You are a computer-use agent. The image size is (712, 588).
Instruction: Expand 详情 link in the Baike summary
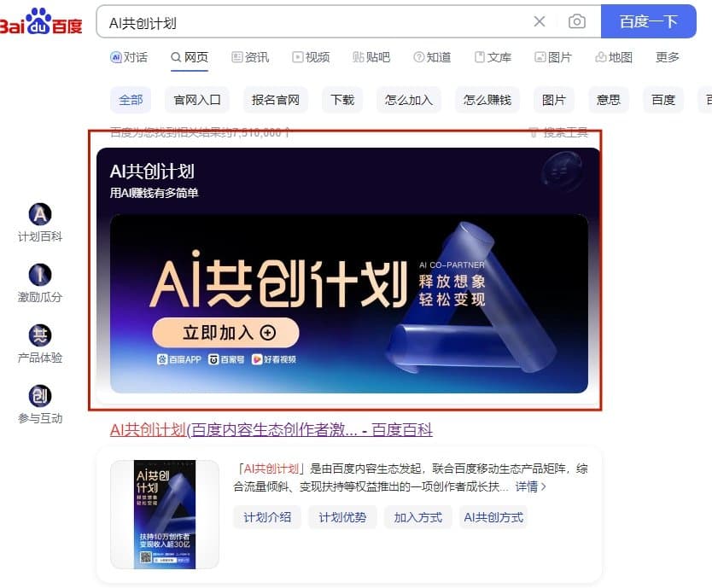530,486
